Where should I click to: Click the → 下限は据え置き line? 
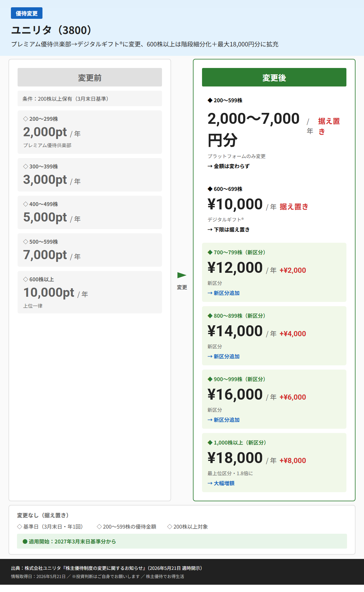[x=228, y=230]
